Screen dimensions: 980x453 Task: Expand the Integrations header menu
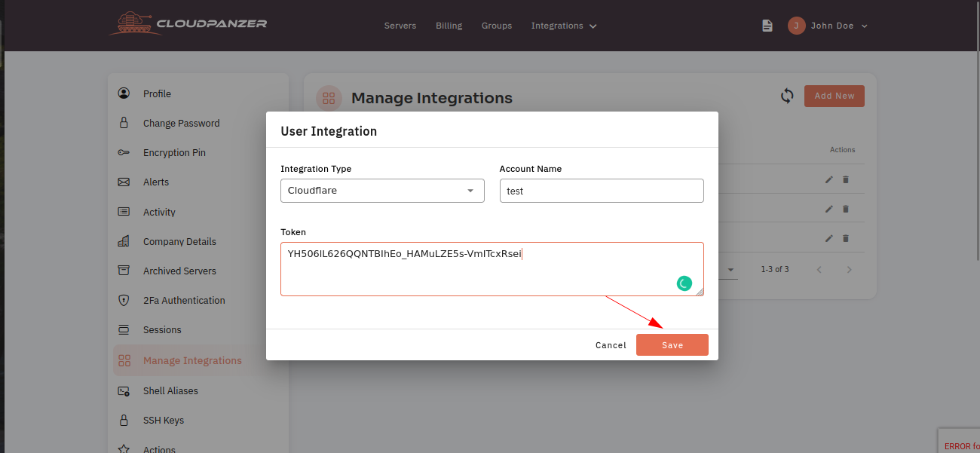(x=564, y=26)
